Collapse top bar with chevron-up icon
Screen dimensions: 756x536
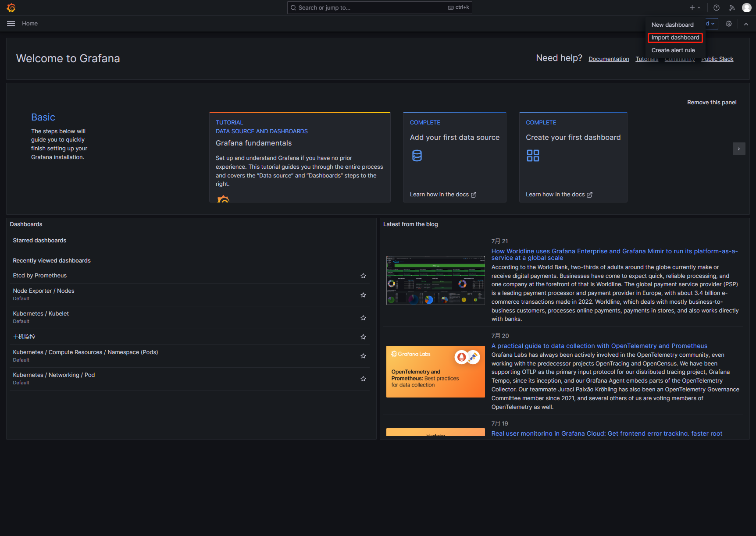[x=746, y=24]
